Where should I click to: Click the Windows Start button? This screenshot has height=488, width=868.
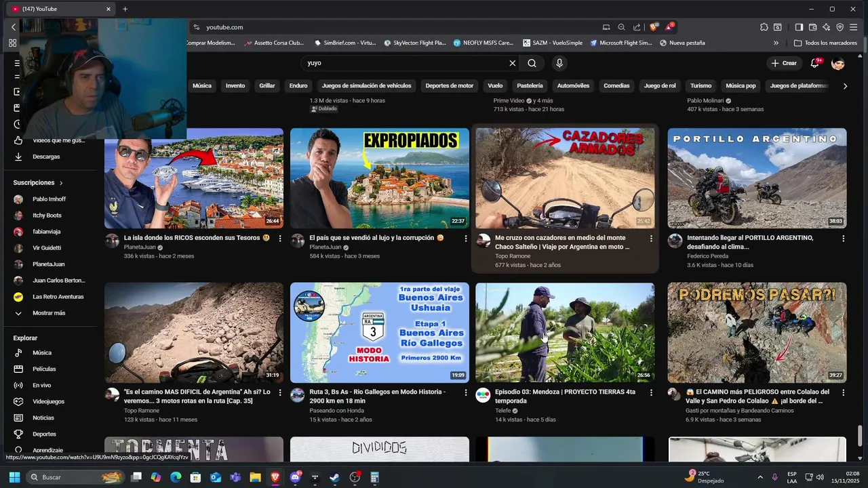pyautogui.click(x=14, y=477)
